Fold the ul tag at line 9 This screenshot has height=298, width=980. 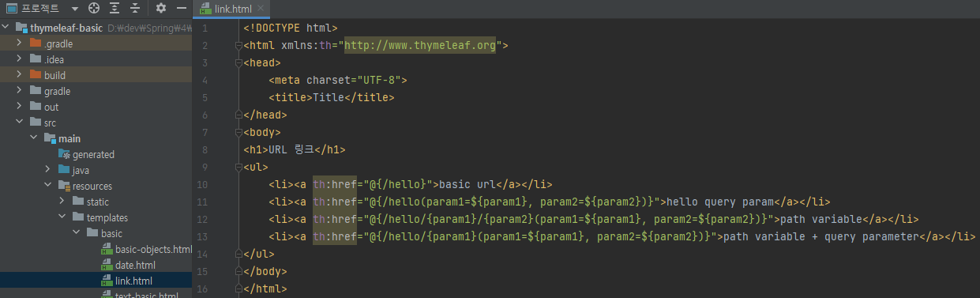239,168
